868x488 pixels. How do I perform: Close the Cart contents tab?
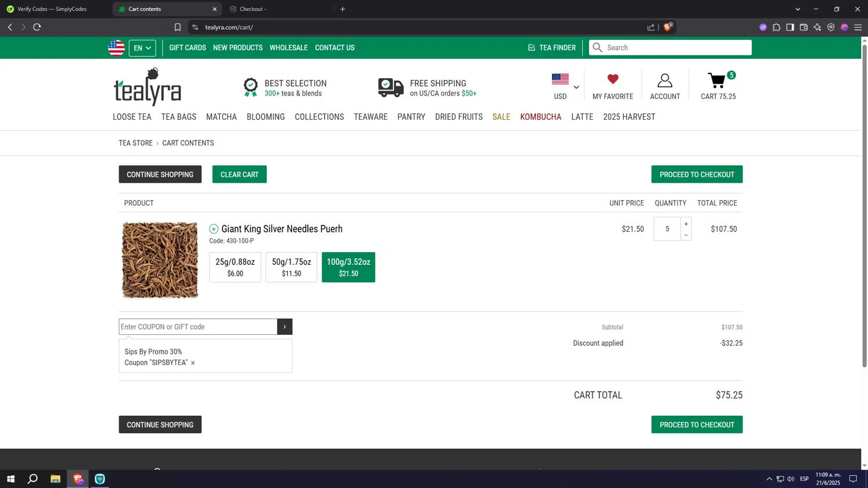pyautogui.click(x=215, y=9)
